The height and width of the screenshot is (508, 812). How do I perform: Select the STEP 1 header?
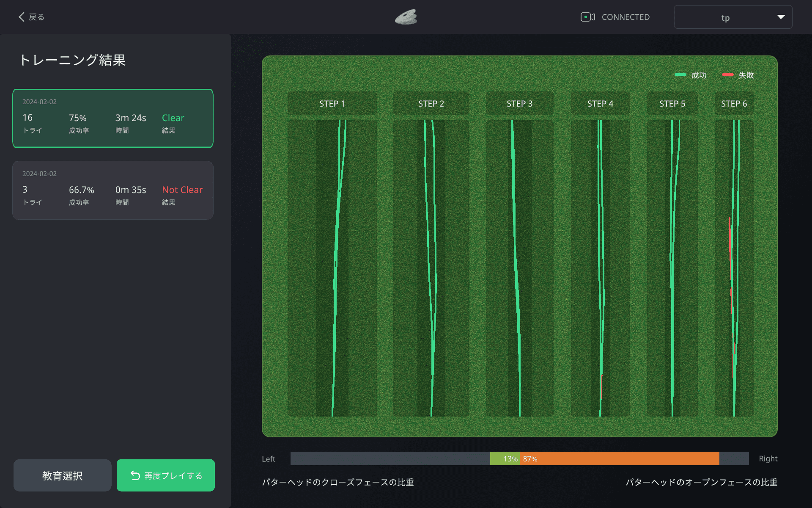click(x=332, y=104)
